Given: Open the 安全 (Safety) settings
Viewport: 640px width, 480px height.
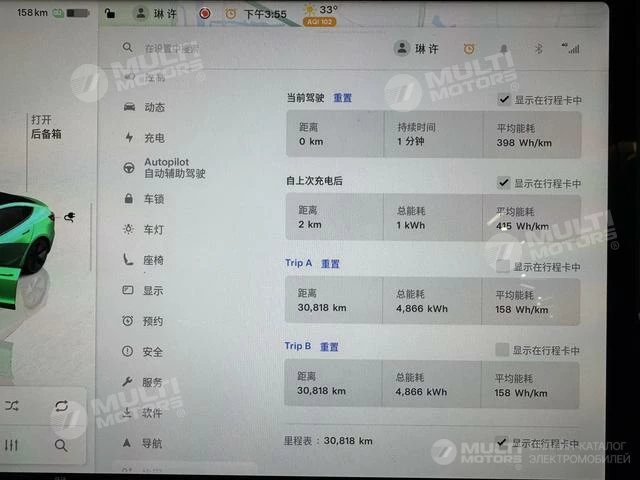Looking at the screenshot, I should (x=153, y=352).
